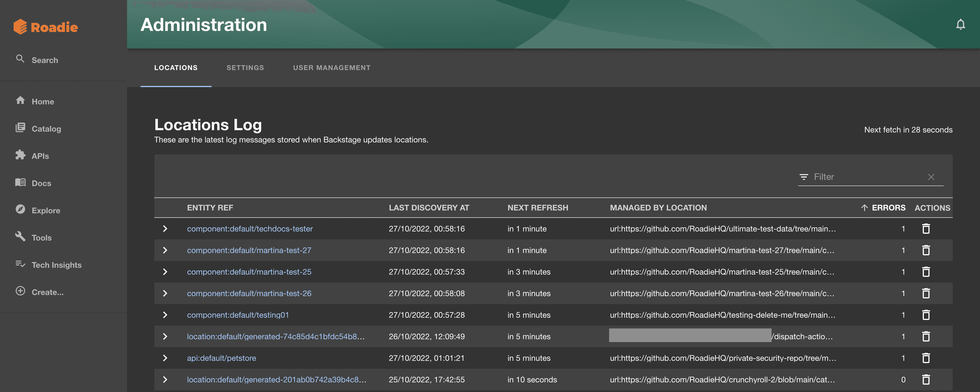Viewport: 980px width, 392px height.
Task: Delete the martina-test-26 location
Action: (x=926, y=293)
